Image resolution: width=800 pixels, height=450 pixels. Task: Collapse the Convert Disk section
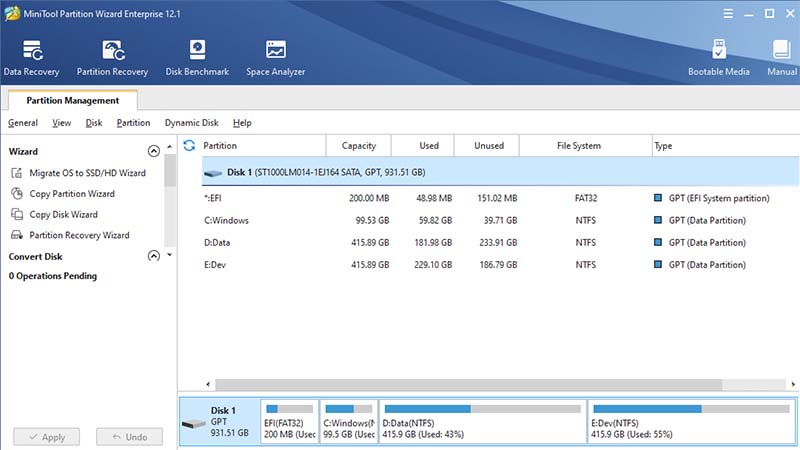pos(154,256)
